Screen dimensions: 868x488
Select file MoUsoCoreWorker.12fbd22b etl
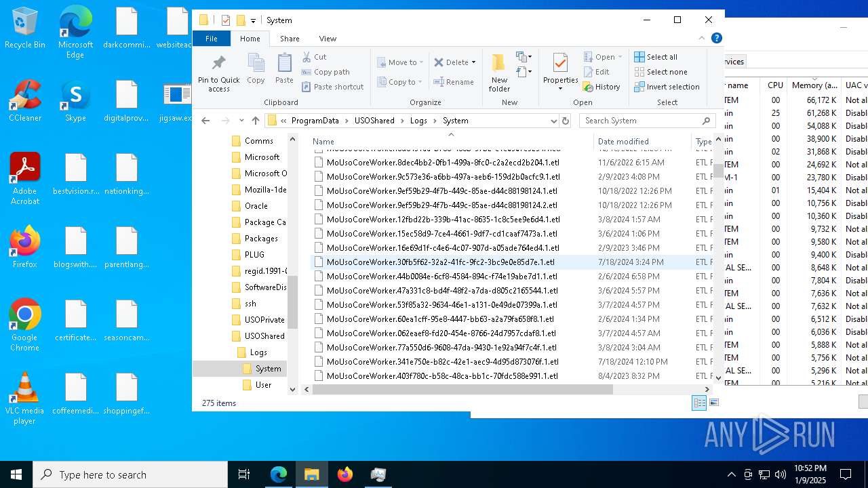point(443,220)
